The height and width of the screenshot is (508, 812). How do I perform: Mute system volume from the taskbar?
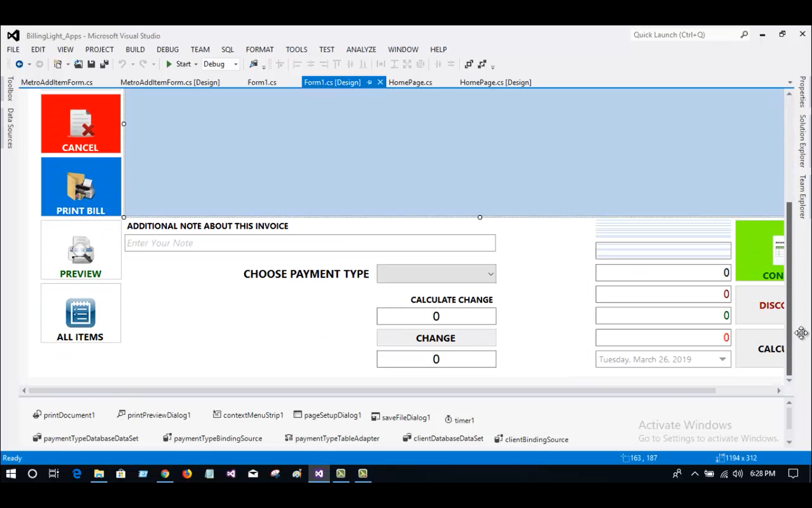click(x=738, y=474)
